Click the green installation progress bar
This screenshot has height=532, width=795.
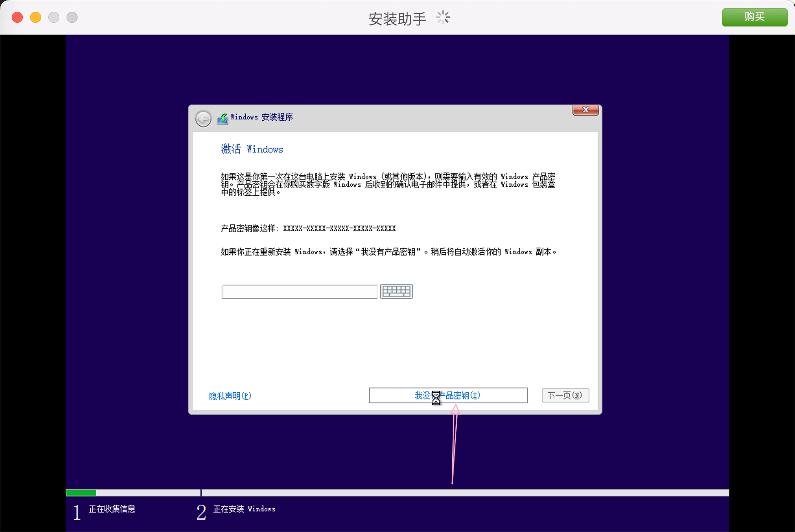point(81,493)
